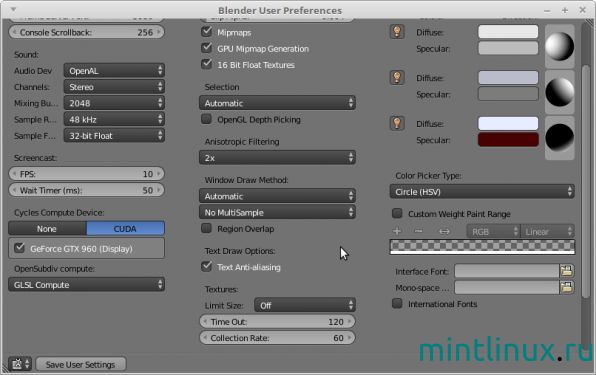Toggle the second solid light lamp icon
Image resolution: width=596 pixels, height=375 pixels.
coord(397,78)
